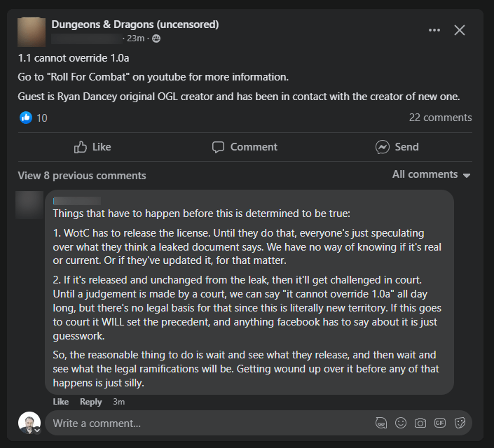The height and width of the screenshot is (448, 494).
Task: Open post options three-dot menu
Action: (434, 30)
